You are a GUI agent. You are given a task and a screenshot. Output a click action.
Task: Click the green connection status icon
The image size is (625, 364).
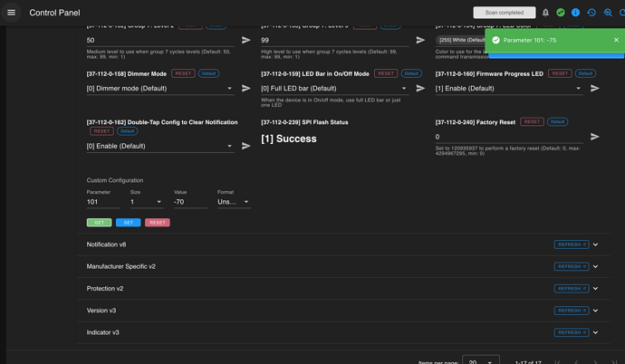[x=560, y=13]
